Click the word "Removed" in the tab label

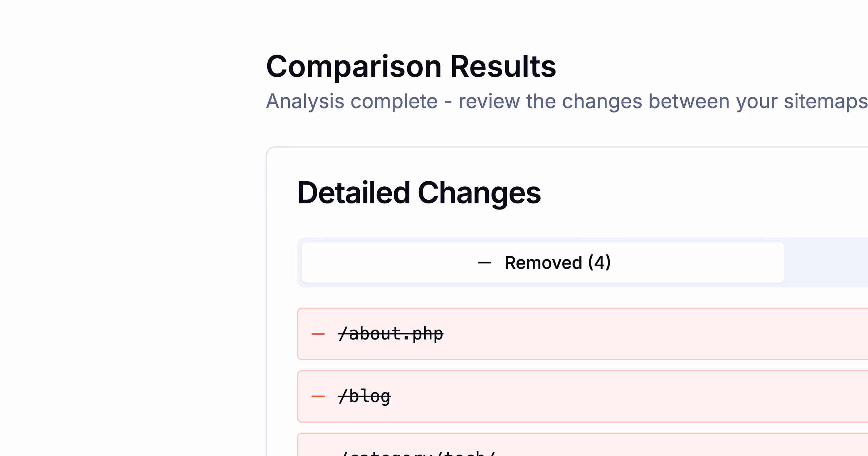[x=543, y=263]
